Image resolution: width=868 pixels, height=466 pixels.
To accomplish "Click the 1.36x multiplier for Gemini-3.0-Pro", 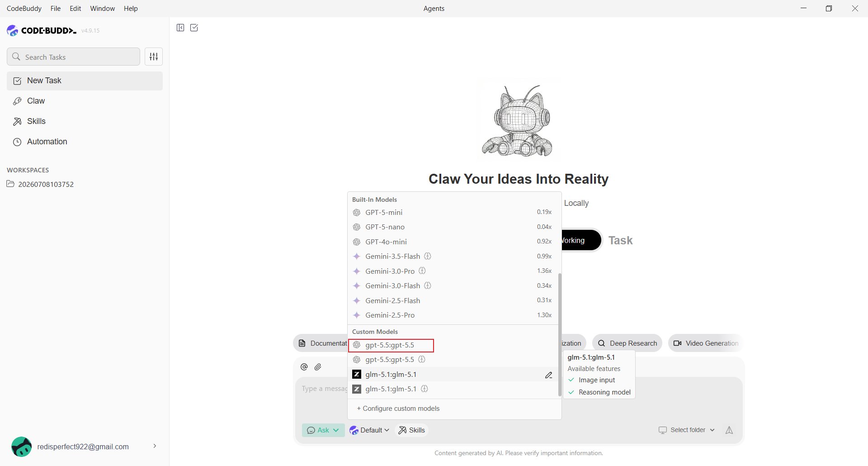I will tap(544, 271).
